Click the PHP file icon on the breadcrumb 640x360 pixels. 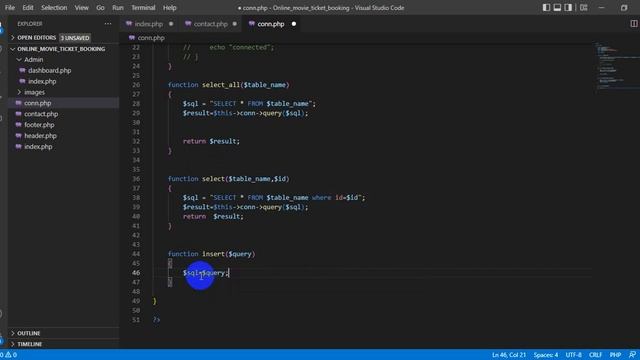[x=132, y=38]
